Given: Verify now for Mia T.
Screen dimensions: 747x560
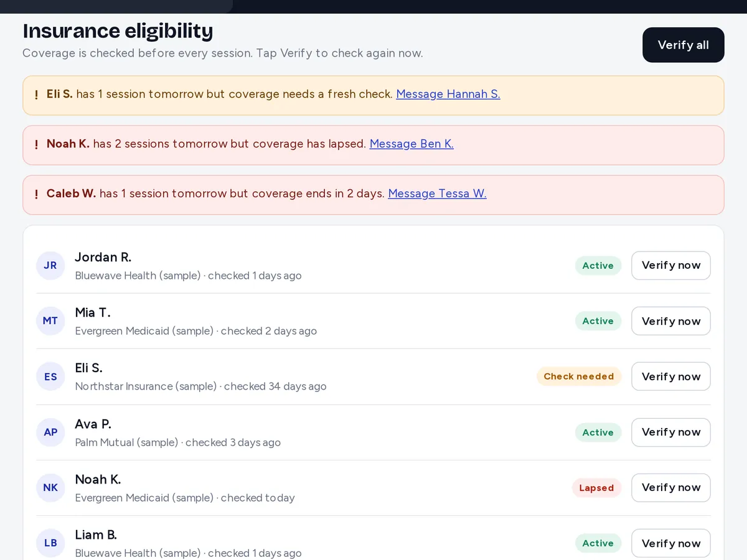Looking at the screenshot, I should pos(671,321).
